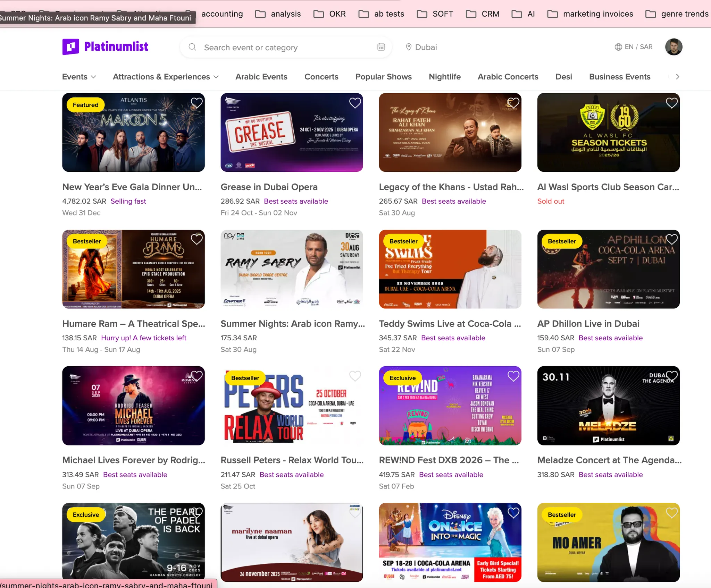This screenshot has width=711, height=588.
Task: Click the Platinumlist logo icon
Action: (71, 46)
